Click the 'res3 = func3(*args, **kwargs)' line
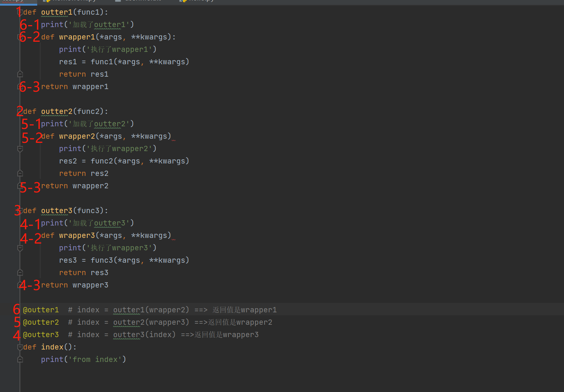The image size is (564, 392). click(x=124, y=260)
